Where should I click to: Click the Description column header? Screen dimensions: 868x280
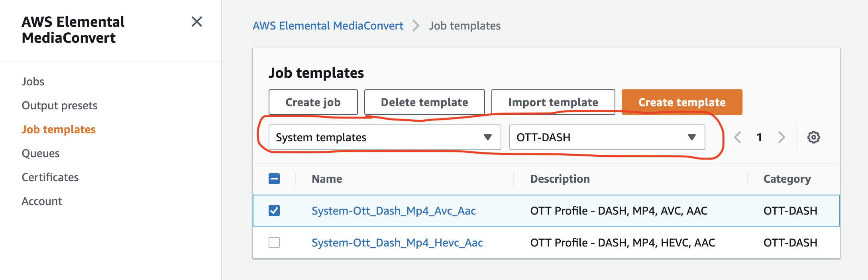pos(560,179)
